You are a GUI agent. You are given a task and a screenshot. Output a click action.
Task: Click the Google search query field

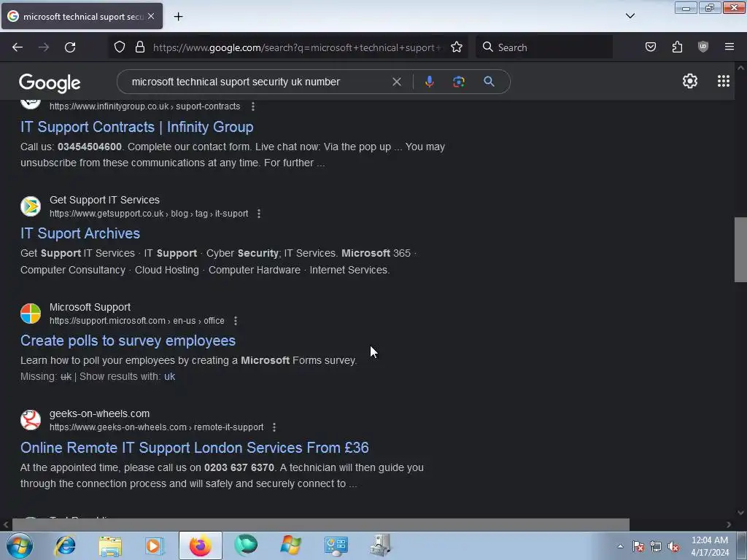pyautogui.click(x=258, y=82)
